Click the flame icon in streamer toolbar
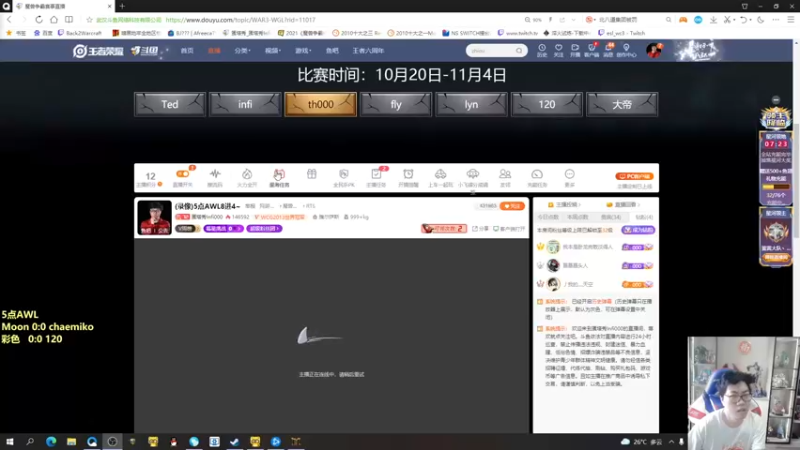This screenshot has width=800, height=450. pyautogui.click(x=247, y=174)
